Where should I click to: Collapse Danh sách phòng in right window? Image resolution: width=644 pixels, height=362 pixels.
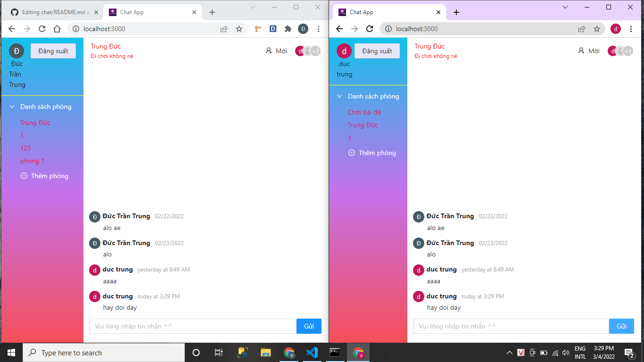click(339, 96)
